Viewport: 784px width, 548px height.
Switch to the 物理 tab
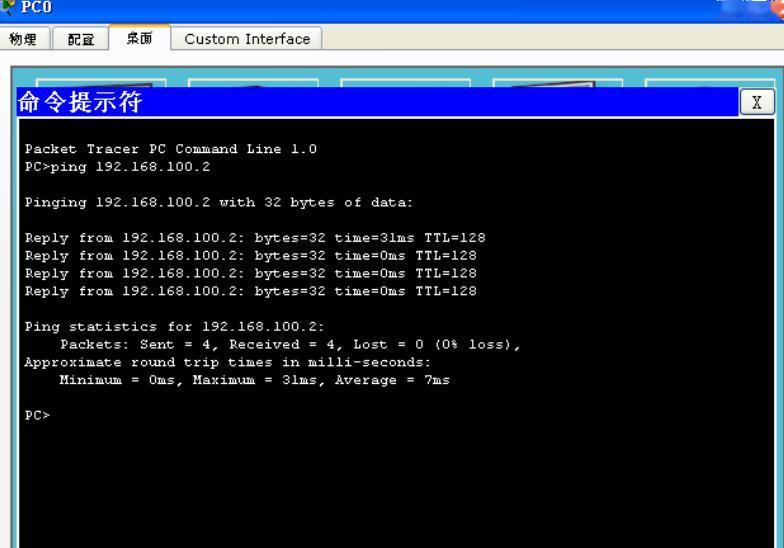pos(24,38)
